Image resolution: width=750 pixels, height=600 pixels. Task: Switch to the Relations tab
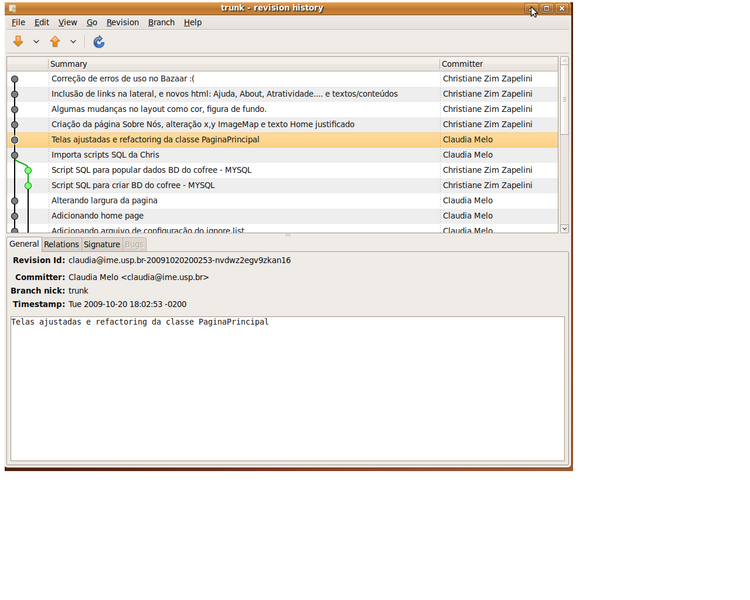point(61,244)
